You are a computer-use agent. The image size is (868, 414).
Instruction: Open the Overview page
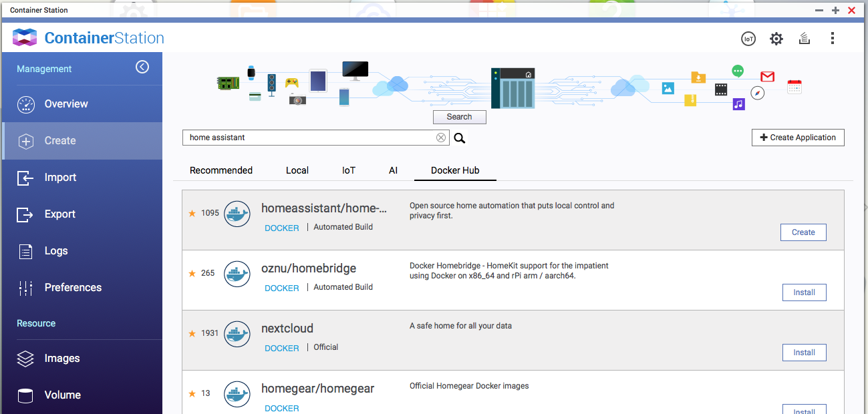(65, 104)
